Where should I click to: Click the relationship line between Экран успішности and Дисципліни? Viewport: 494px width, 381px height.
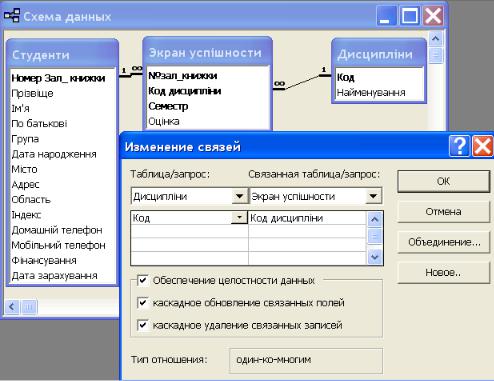[302, 82]
